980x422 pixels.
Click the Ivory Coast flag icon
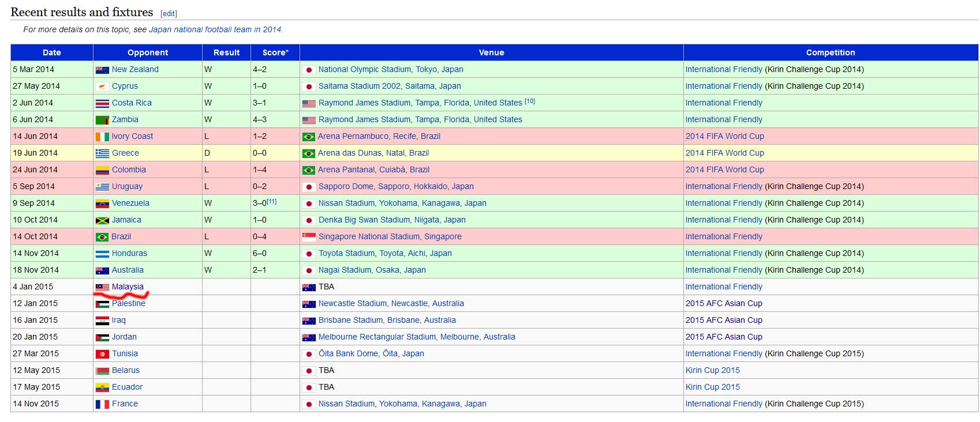pyautogui.click(x=102, y=137)
